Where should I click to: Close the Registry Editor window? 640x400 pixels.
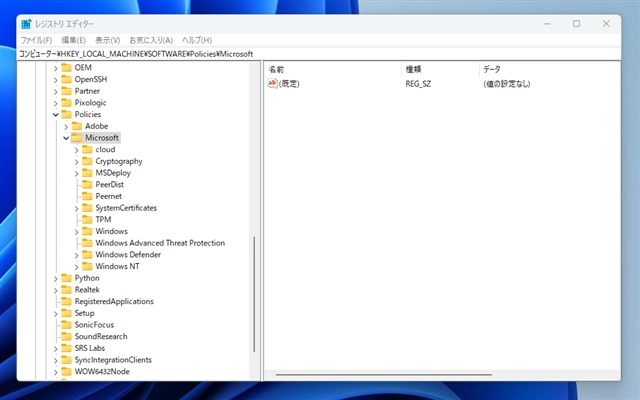coord(606,24)
